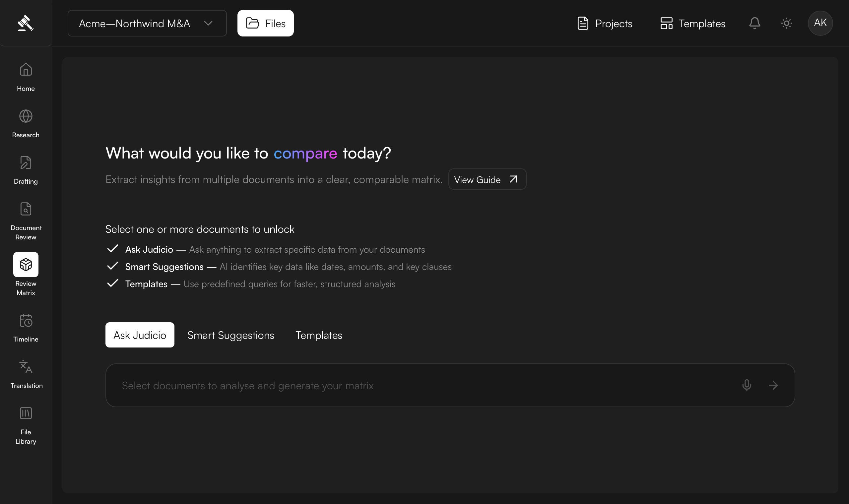Click the send arrow in query box
The height and width of the screenshot is (504, 849).
tap(774, 385)
